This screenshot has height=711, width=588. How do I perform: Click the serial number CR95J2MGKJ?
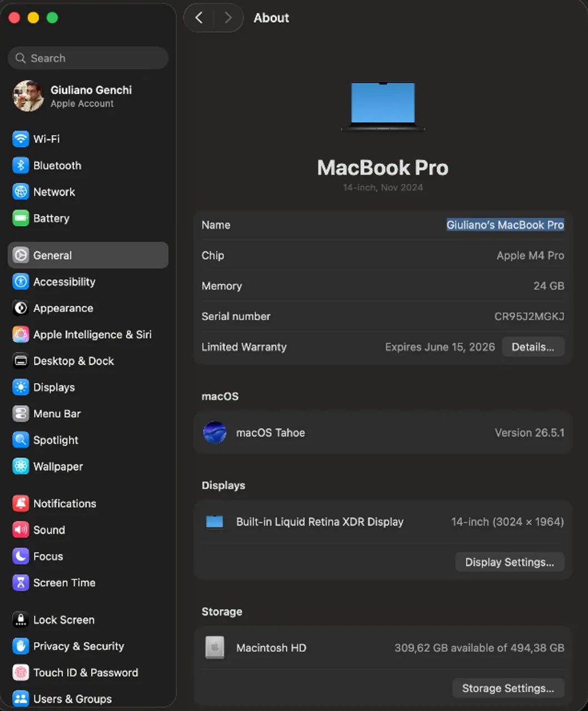(529, 317)
